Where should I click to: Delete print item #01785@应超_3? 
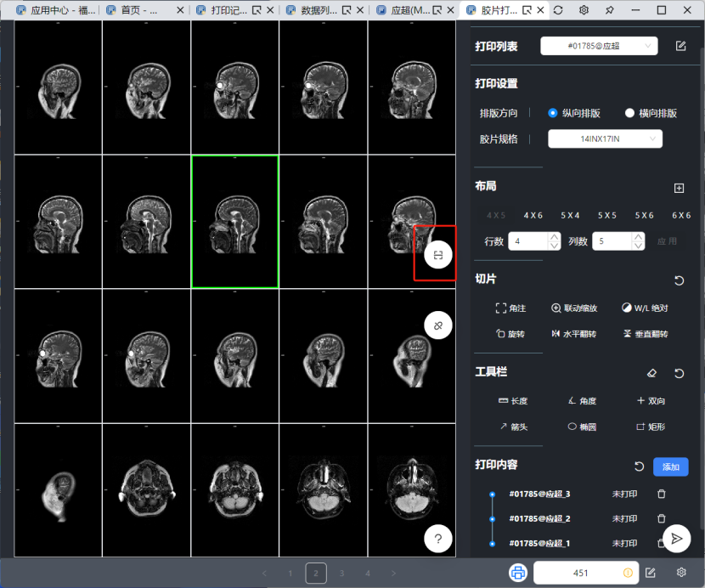pyautogui.click(x=662, y=494)
